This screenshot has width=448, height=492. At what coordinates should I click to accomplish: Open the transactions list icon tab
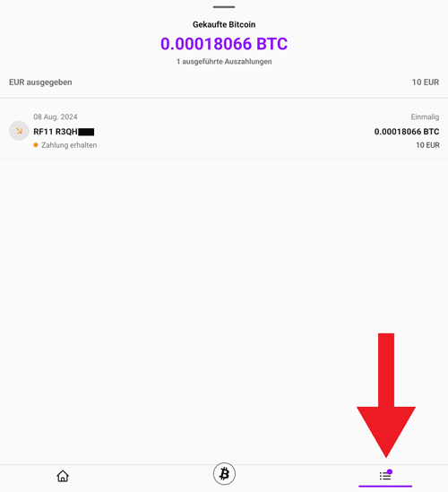(x=385, y=476)
